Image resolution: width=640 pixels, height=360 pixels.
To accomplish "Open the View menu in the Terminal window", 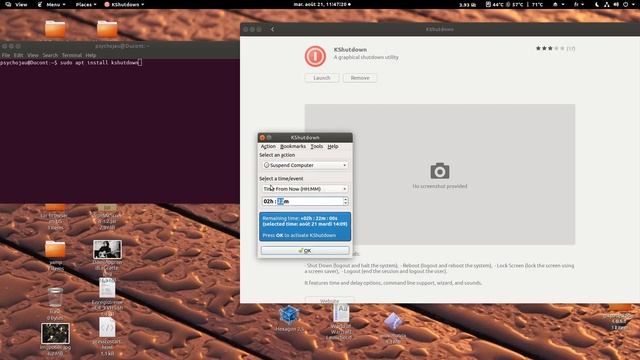I will click(x=33, y=55).
